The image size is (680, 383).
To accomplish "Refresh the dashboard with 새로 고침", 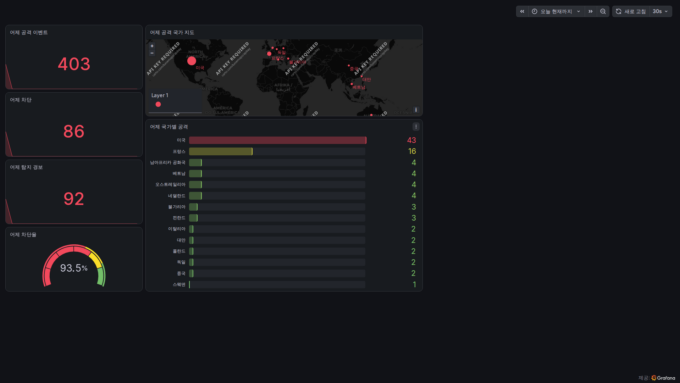I will [631, 11].
